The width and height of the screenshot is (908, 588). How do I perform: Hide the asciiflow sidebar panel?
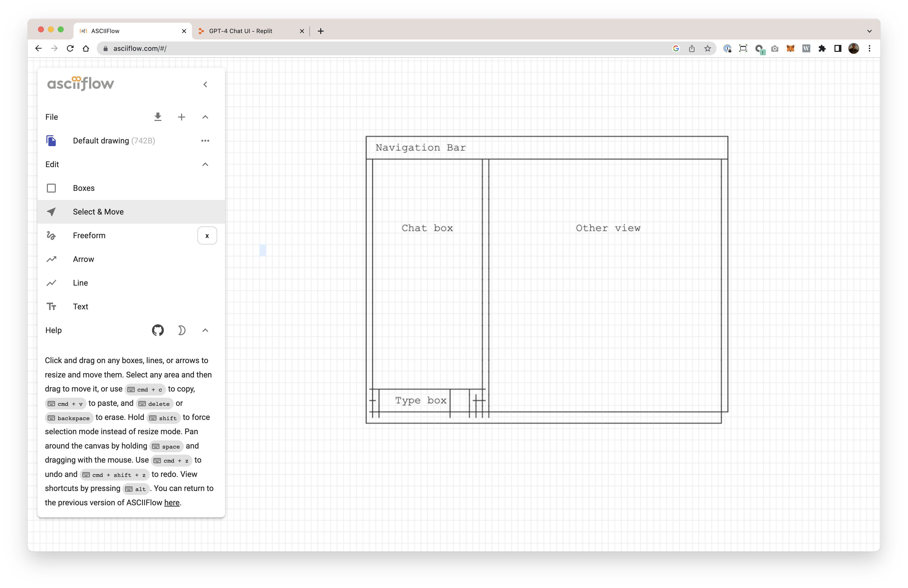click(205, 84)
